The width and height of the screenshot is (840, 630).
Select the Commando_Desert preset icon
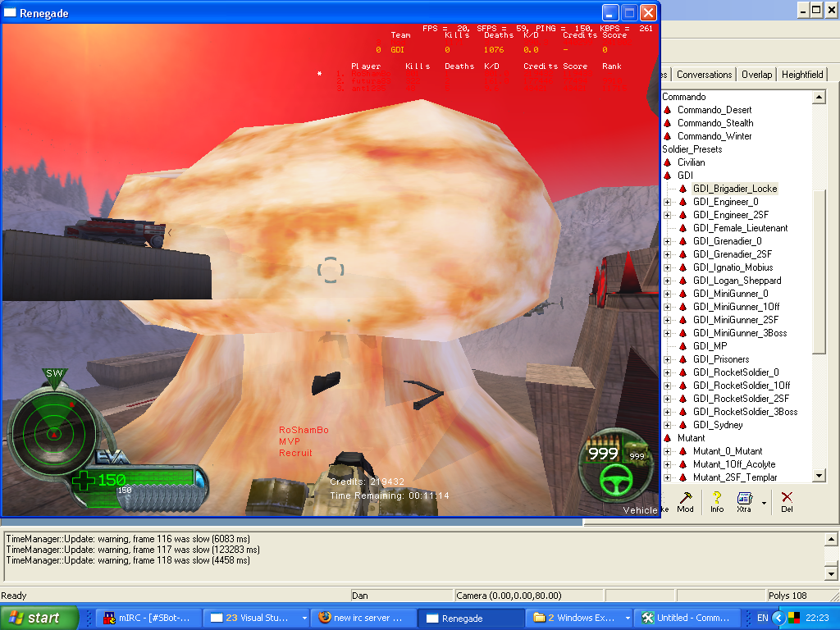[x=668, y=110]
